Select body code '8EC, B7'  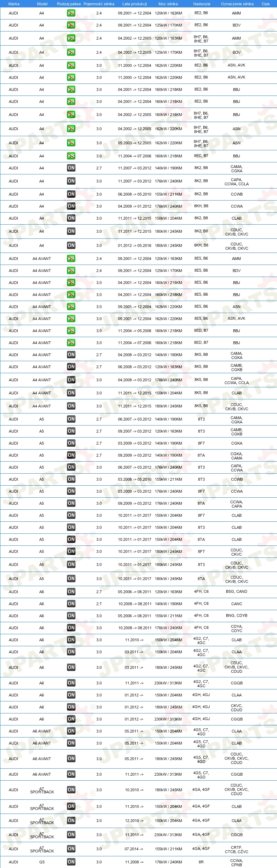201,156
